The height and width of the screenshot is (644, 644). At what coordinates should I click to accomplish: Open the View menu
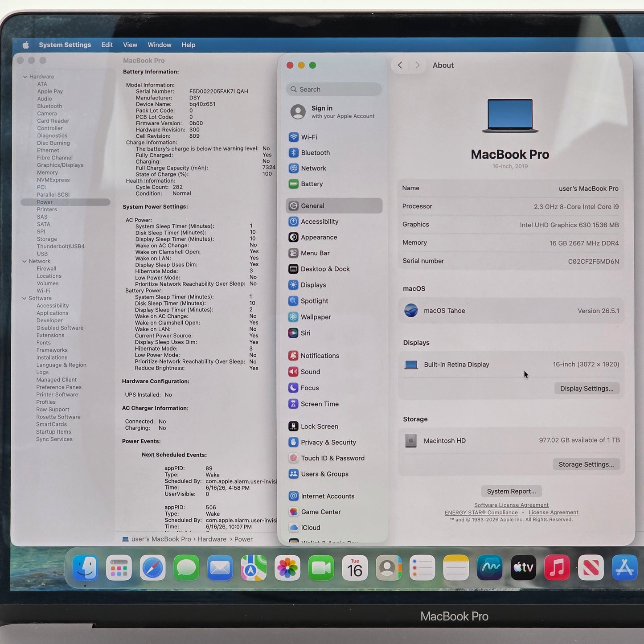coord(130,45)
